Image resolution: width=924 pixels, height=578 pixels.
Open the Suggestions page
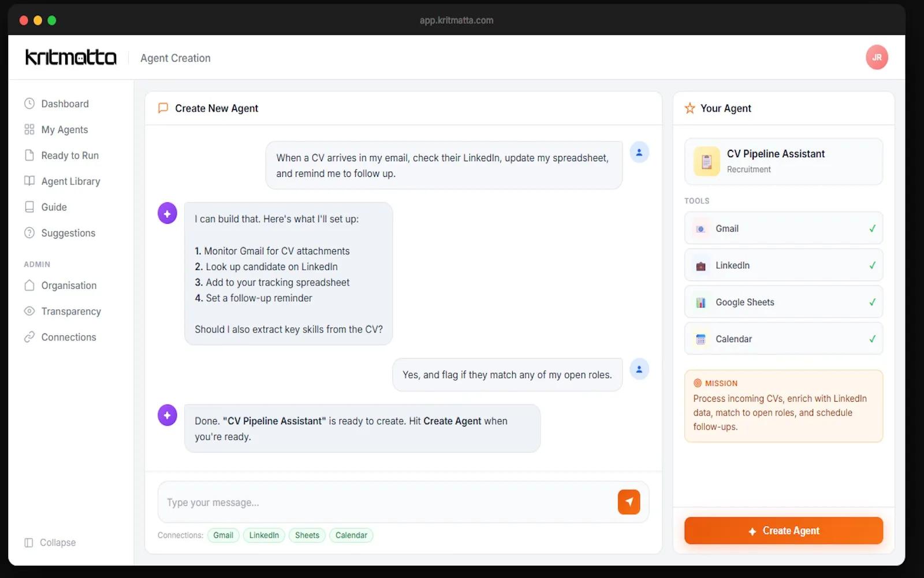(68, 233)
